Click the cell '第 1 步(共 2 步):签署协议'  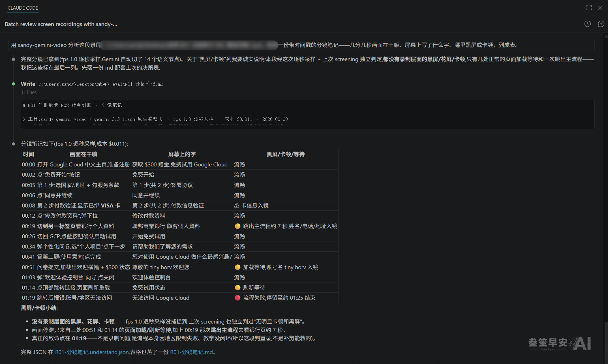tap(182, 185)
